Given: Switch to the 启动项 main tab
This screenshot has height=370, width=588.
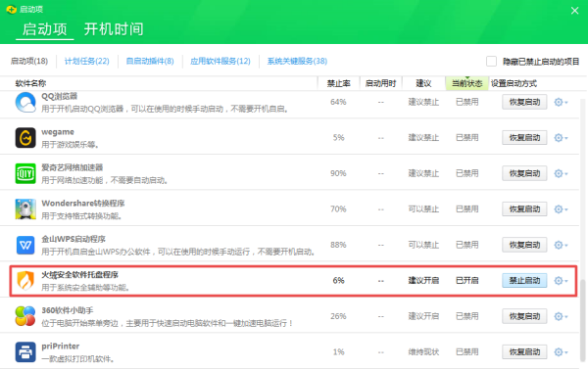Looking at the screenshot, I should [x=45, y=29].
